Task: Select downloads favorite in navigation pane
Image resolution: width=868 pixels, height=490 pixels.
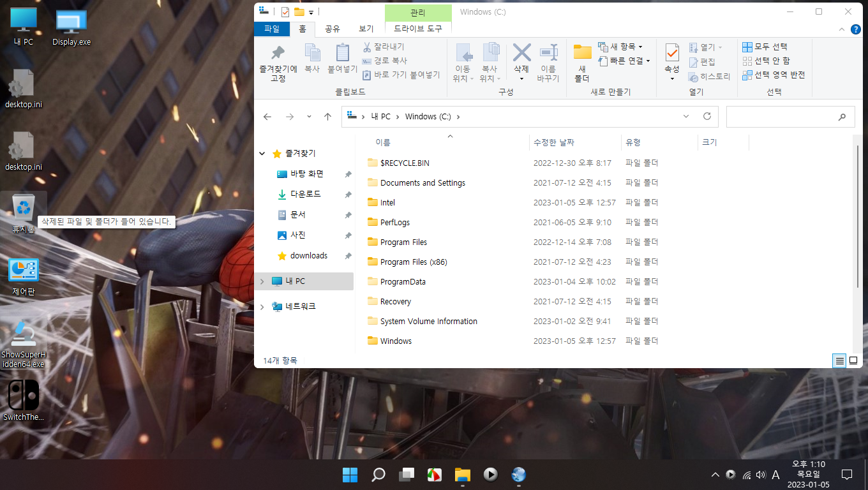Action: coord(304,256)
